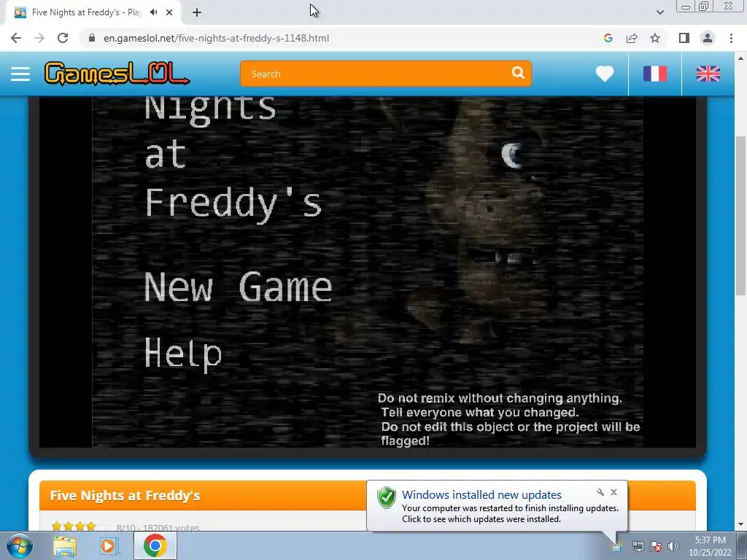Close the Five Nights at Freddy's tab
The image size is (747, 560).
pyautogui.click(x=169, y=12)
